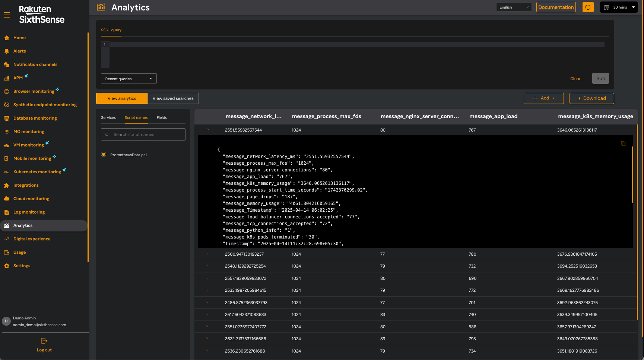Click the Demo Admin avatar
Viewport: 644px width, 360px height.
[x=6, y=321]
